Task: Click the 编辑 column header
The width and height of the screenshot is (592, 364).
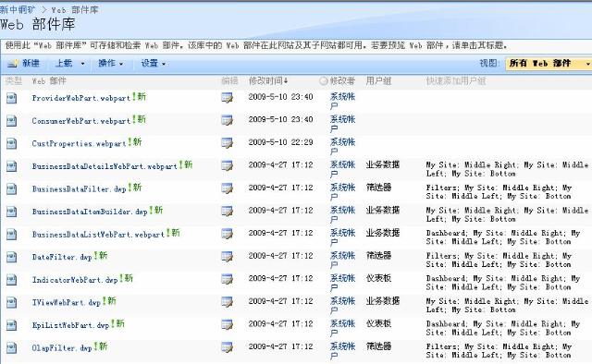Action: point(229,80)
